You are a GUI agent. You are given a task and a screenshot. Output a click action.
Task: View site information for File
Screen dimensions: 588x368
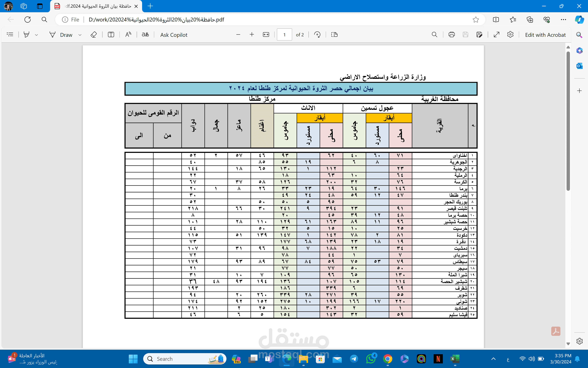71,19
